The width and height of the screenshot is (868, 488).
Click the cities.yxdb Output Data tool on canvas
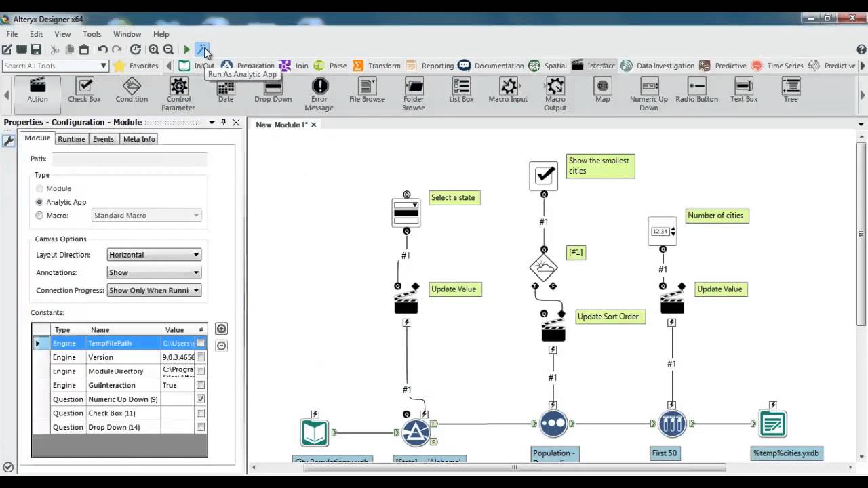click(x=772, y=424)
